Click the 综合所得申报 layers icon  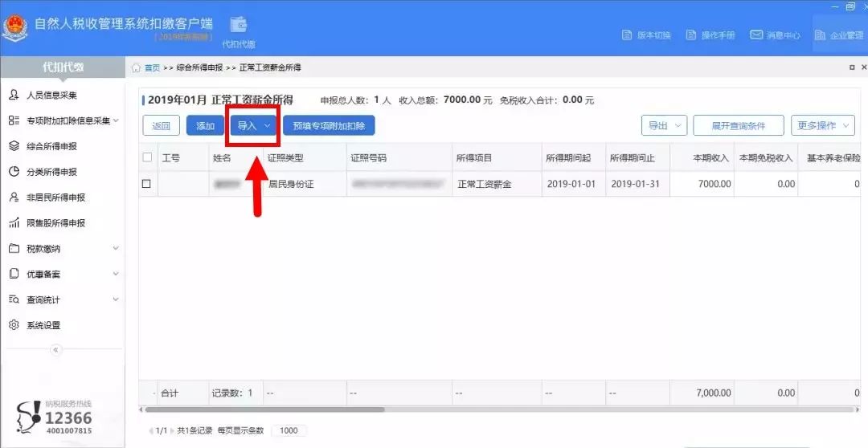click(14, 146)
